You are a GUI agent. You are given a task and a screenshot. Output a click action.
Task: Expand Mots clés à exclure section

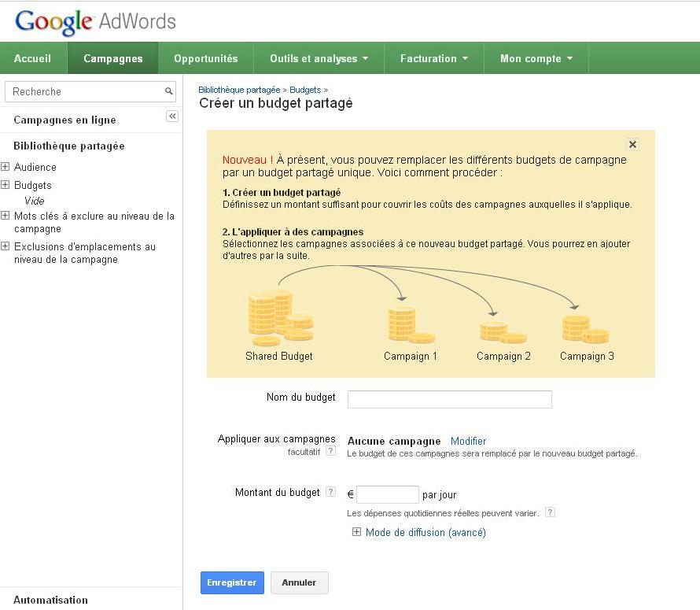pyautogui.click(x=6, y=216)
